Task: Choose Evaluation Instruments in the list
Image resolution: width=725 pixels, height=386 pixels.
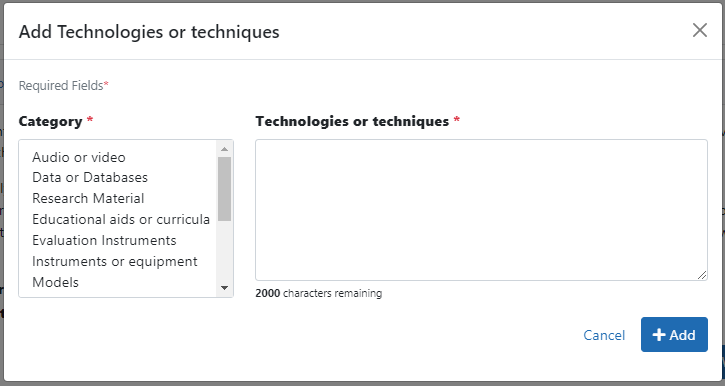Action: [118, 240]
